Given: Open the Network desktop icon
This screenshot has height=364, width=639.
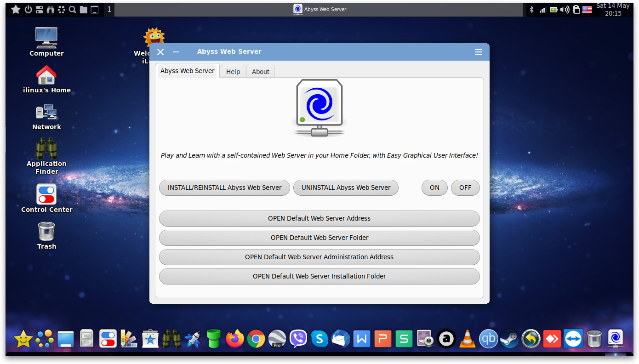Looking at the screenshot, I should point(46,117).
